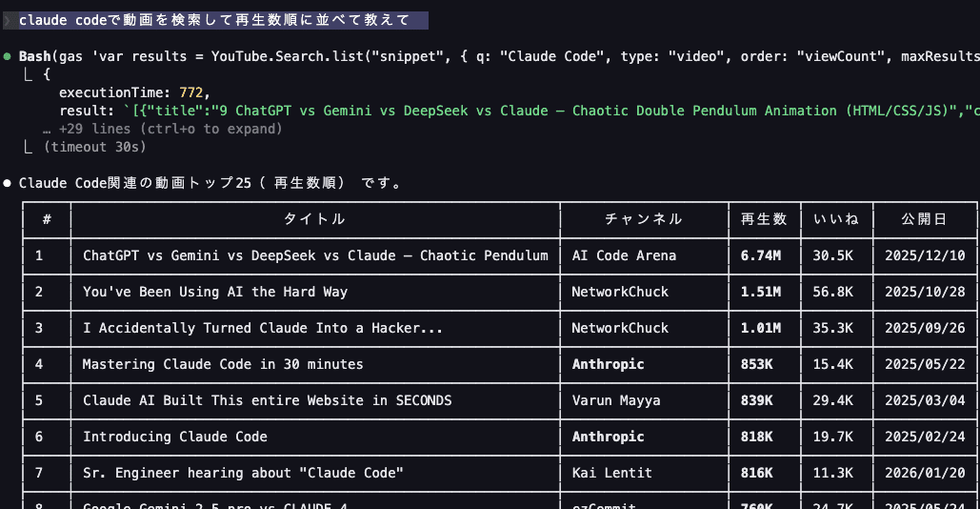Click the Varun Mayya channel name

pos(616,400)
